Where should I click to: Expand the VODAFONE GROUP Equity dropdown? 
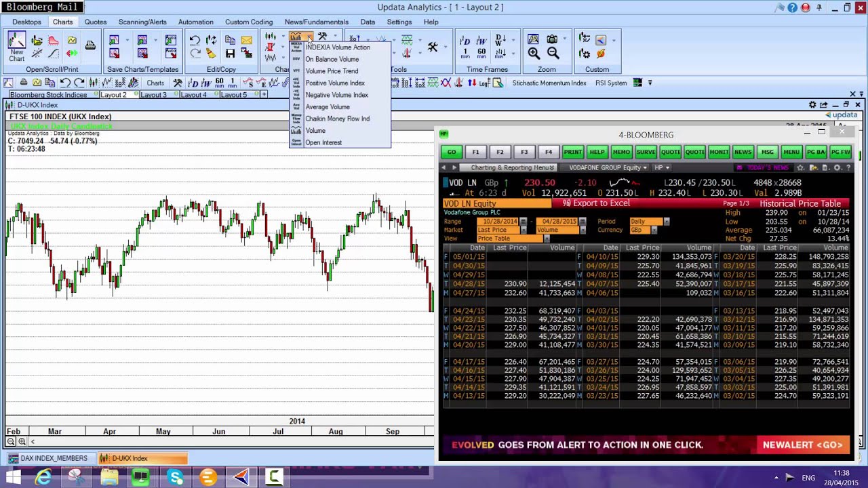pos(607,167)
